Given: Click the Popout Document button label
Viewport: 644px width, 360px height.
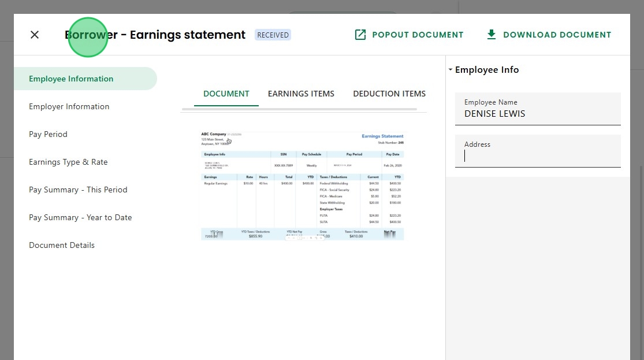Looking at the screenshot, I should [418, 35].
